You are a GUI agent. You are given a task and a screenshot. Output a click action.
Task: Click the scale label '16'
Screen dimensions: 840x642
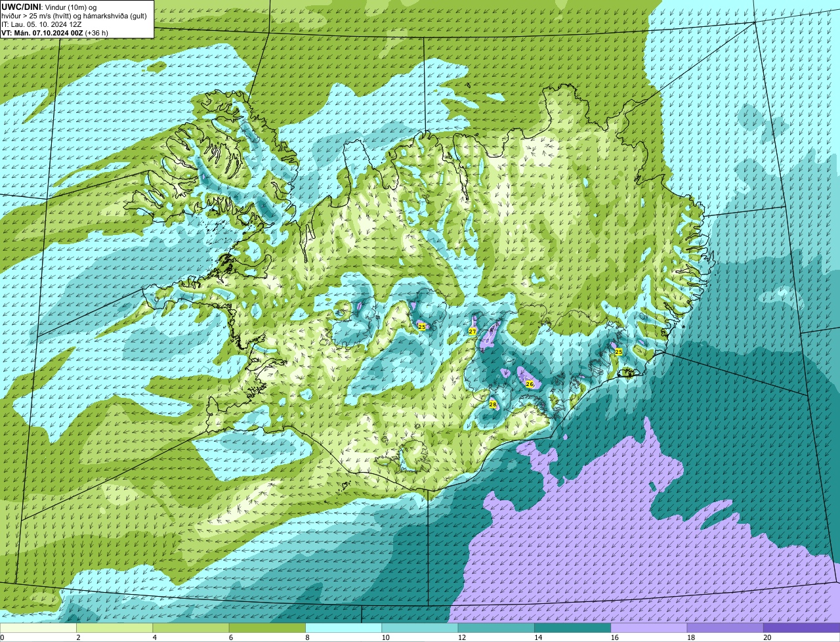pos(614,637)
